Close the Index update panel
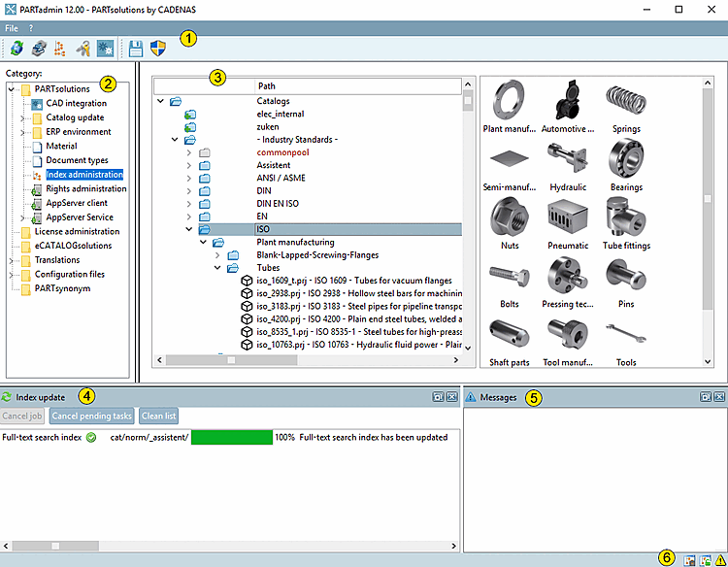This screenshot has width=728, height=567. [449, 398]
